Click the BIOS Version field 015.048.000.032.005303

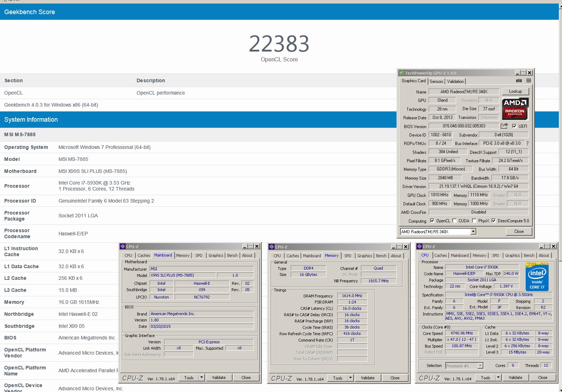(464, 126)
